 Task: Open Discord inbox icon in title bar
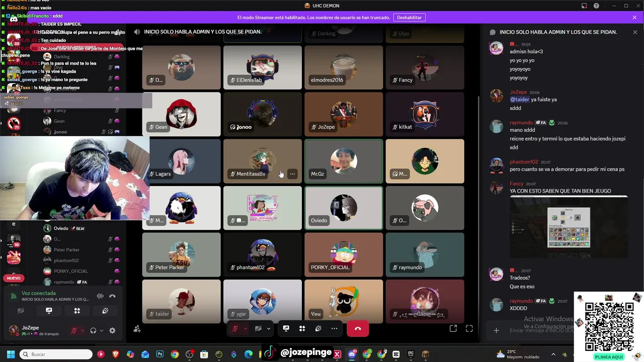[x=584, y=6]
